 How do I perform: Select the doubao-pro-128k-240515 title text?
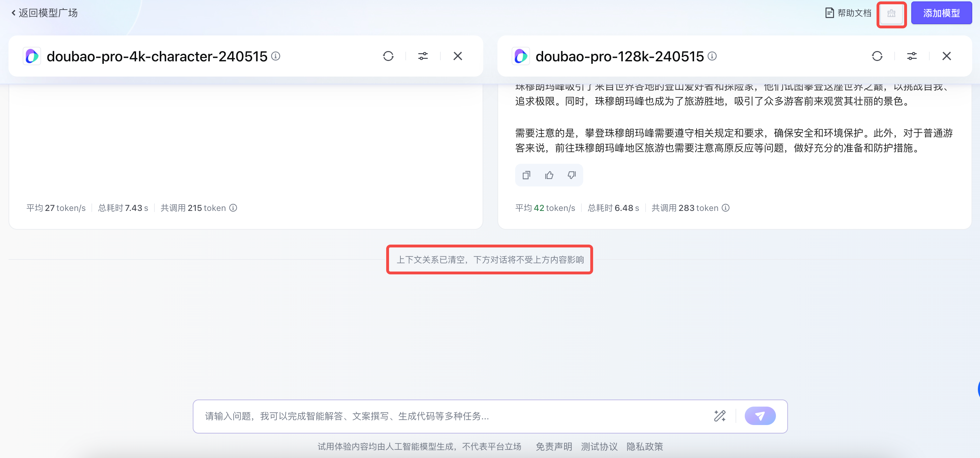pos(620,56)
